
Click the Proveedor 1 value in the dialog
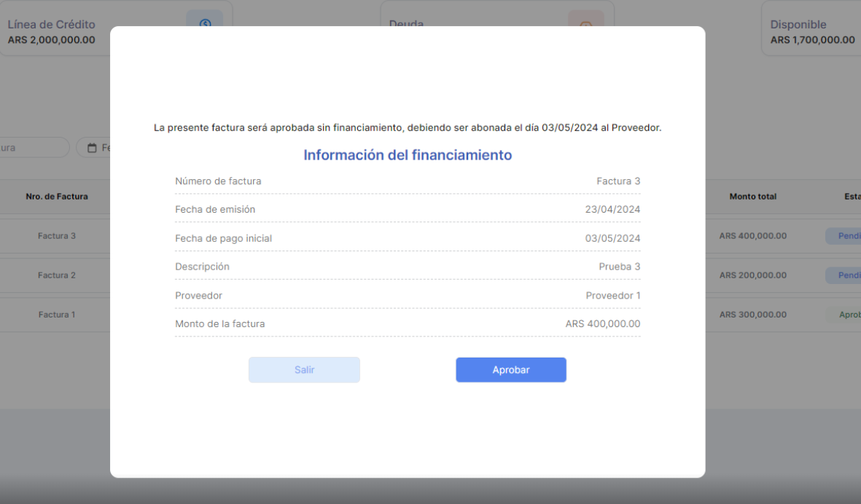tap(612, 296)
